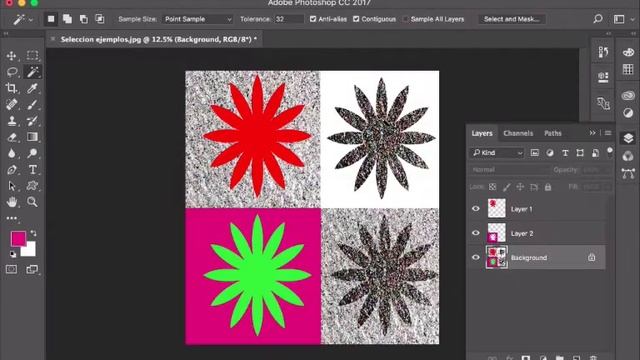This screenshot has width=640, height=360.
Task: Select the Healing Brush tool
Action: tap(11, 104)
